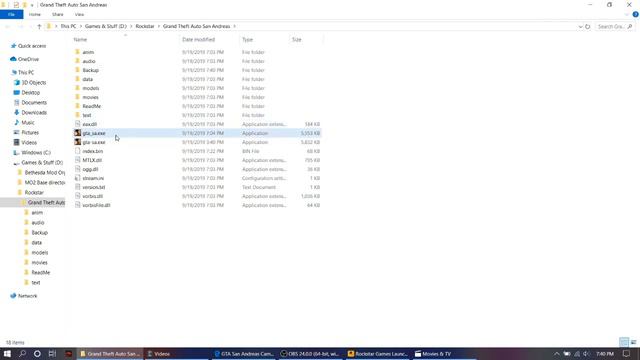
Task: Select the models folder in file list
Action: pyautogui.click(x=91, y=88)
